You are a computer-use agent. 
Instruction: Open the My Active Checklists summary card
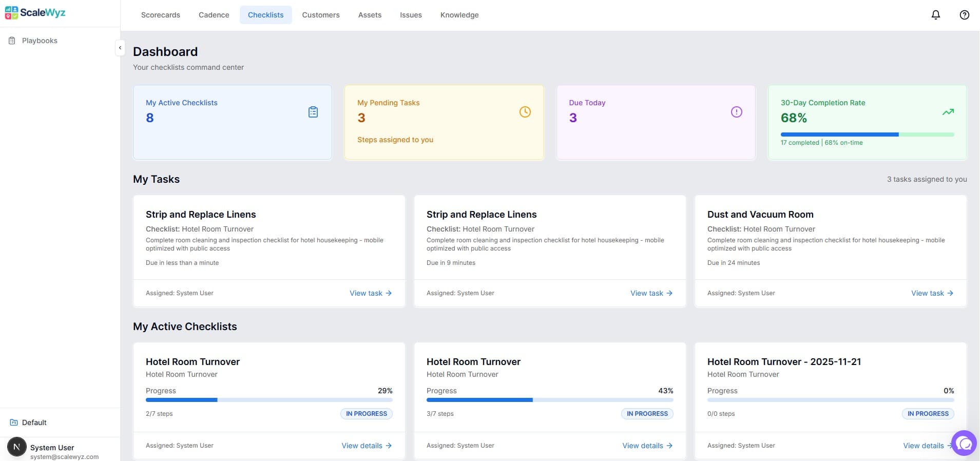click(233, 122)
